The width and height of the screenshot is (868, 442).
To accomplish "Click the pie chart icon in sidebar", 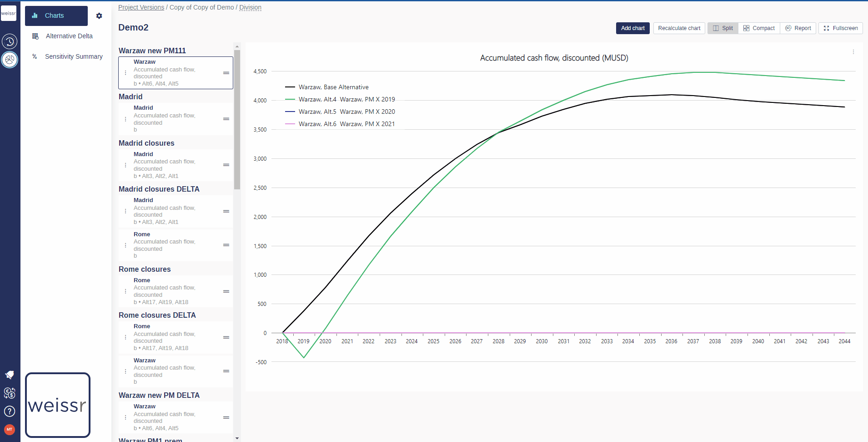I will coord(10,60).
